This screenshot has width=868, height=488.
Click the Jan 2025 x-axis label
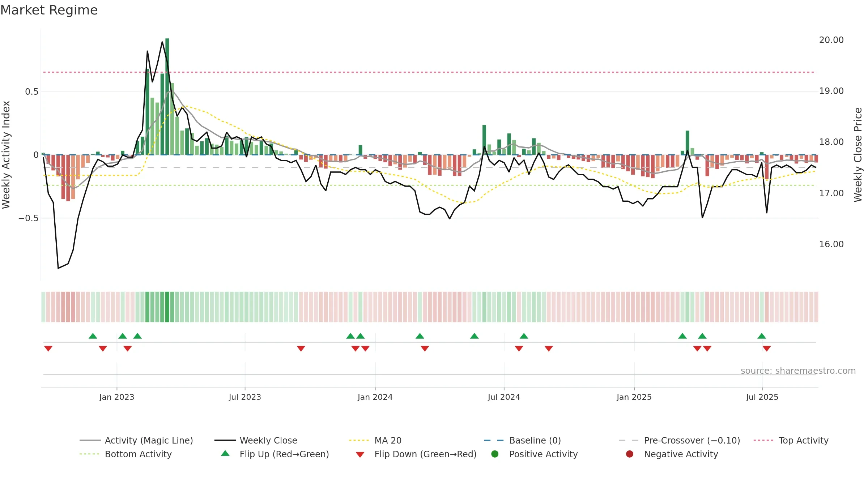coord(634,397)
